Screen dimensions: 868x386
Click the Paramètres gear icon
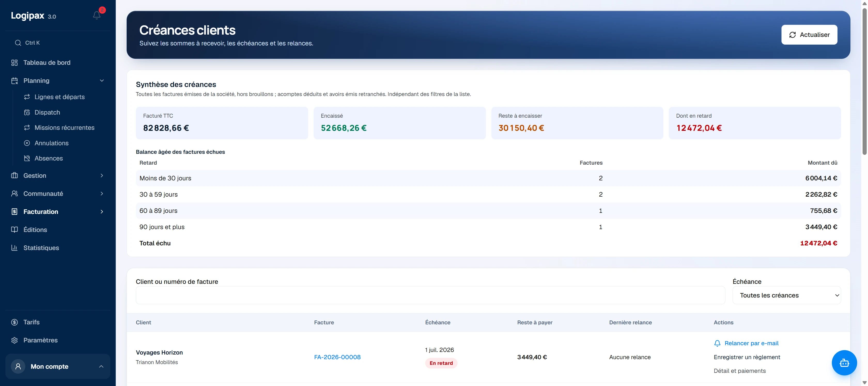click(14, 340)
